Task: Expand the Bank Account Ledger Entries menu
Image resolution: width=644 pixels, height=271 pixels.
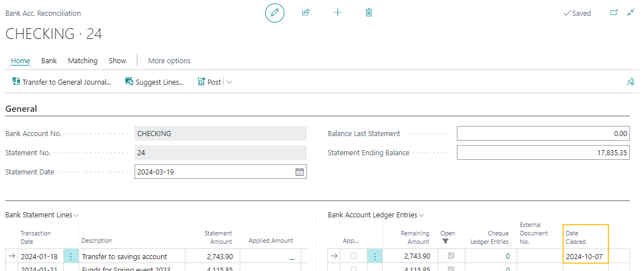Action: click(421, 215)
